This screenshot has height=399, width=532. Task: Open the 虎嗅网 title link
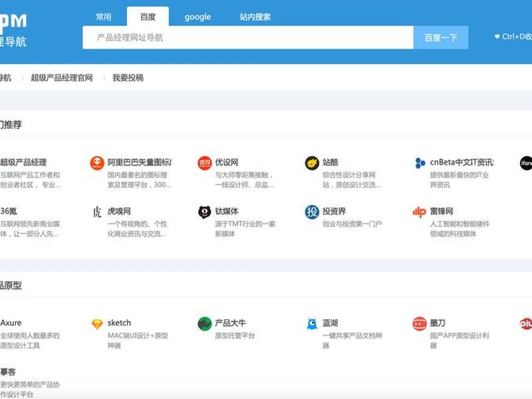[119, 211]
